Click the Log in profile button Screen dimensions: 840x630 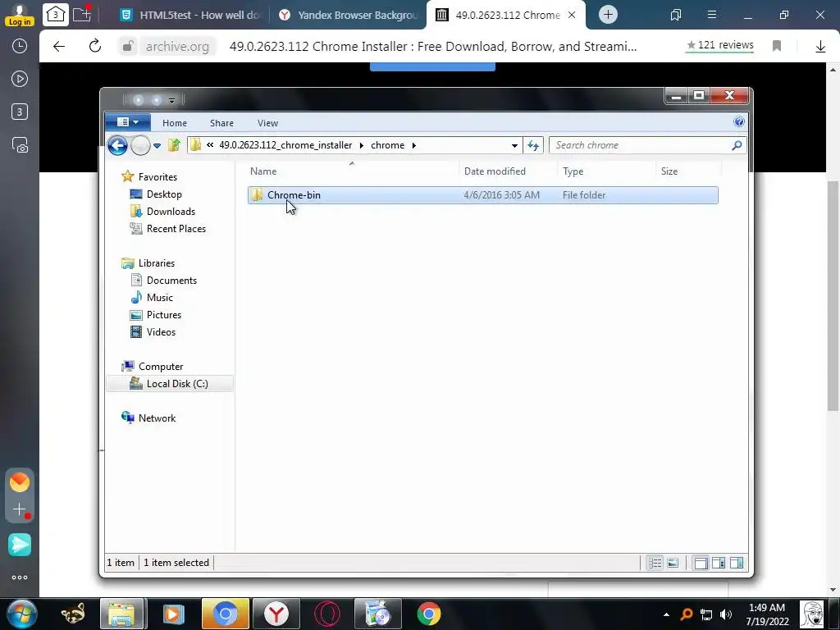[20, 15]
